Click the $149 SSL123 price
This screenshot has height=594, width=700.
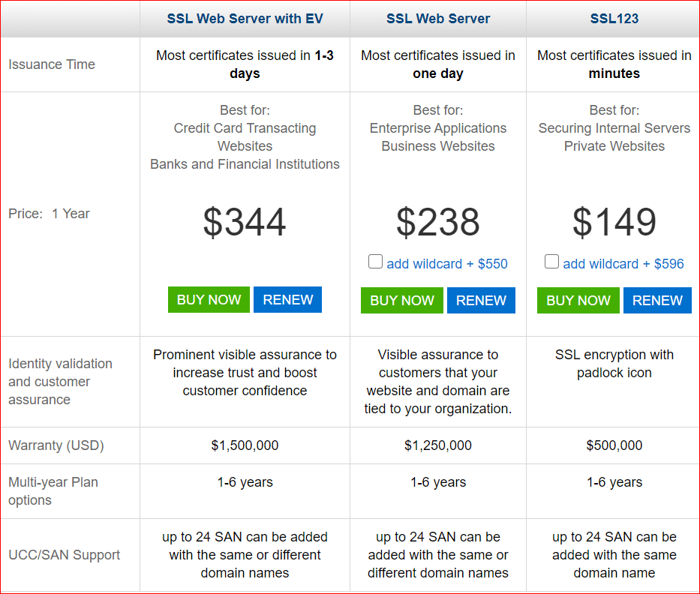[x=614, y=222]
